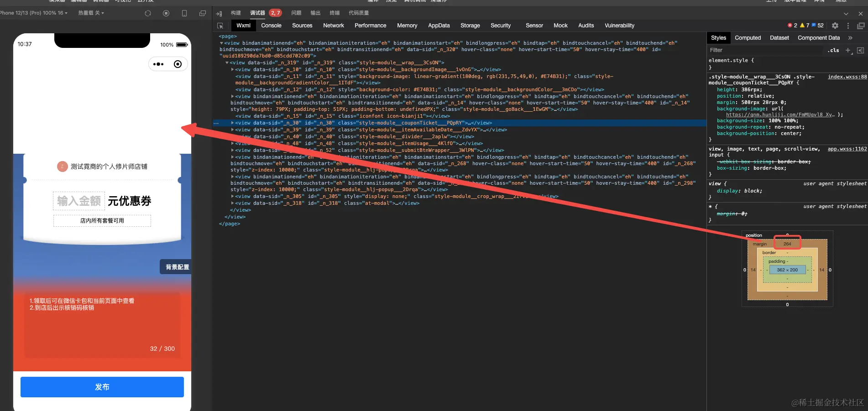
Task: Toggle the .cls class editor
Action: pos(833,50)
